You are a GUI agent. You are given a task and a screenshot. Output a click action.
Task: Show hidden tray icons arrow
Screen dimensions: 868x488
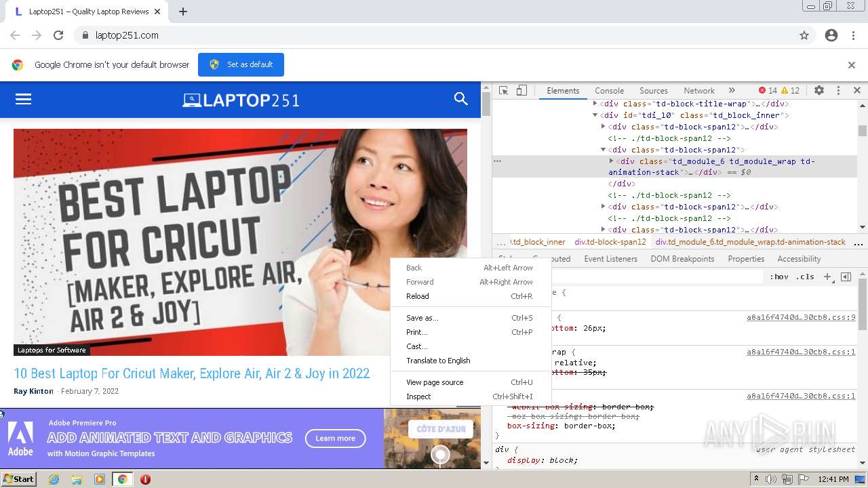(x=756, y=479)
